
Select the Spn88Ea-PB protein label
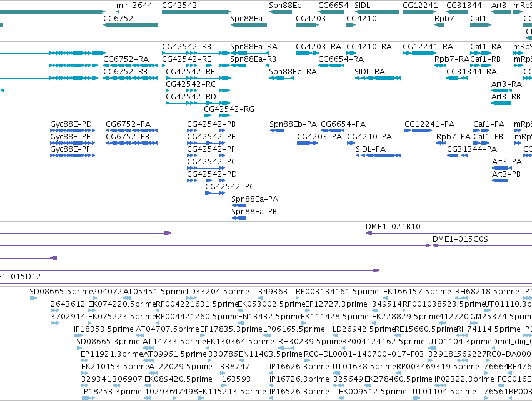click(x=254, y=212)
